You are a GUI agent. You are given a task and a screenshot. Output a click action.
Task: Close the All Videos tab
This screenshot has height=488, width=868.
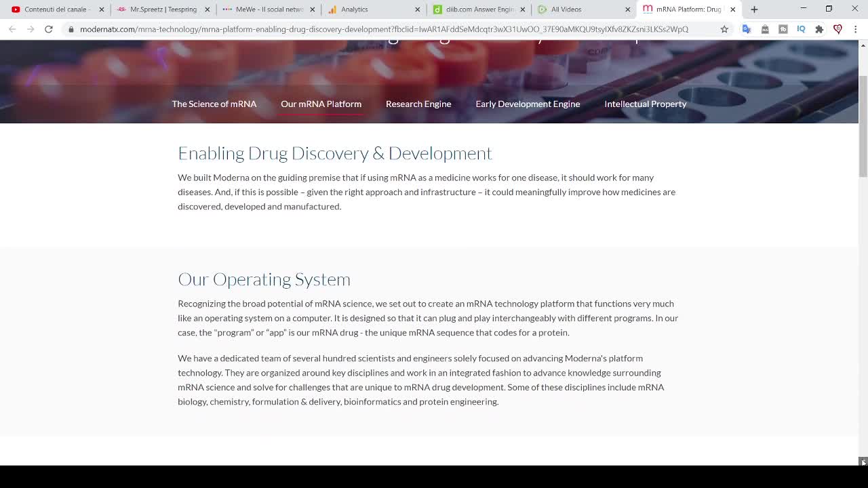628,9
